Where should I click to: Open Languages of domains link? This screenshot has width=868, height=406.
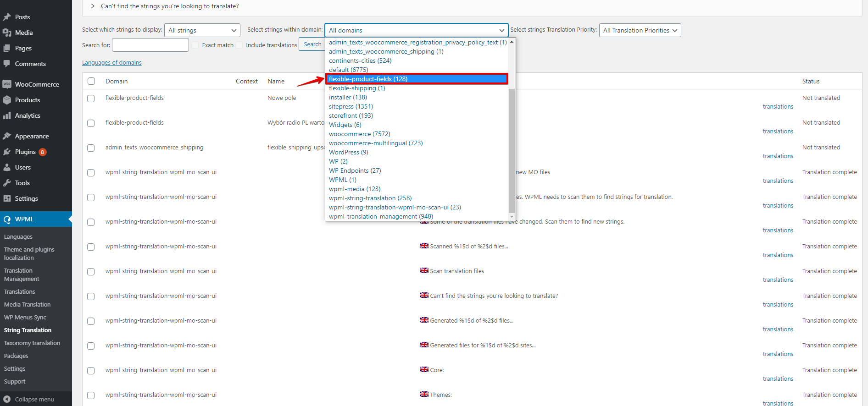[111, 62]
